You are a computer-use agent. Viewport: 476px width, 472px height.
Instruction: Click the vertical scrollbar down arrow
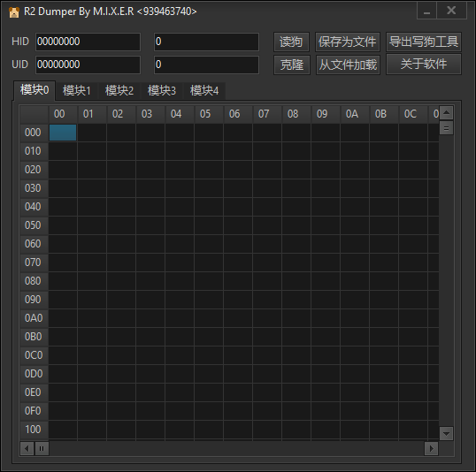(446, 433)
